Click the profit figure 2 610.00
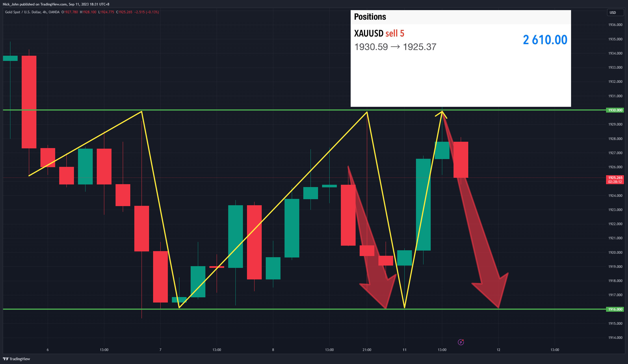The image size is (628, 364). tap(545, 40)
